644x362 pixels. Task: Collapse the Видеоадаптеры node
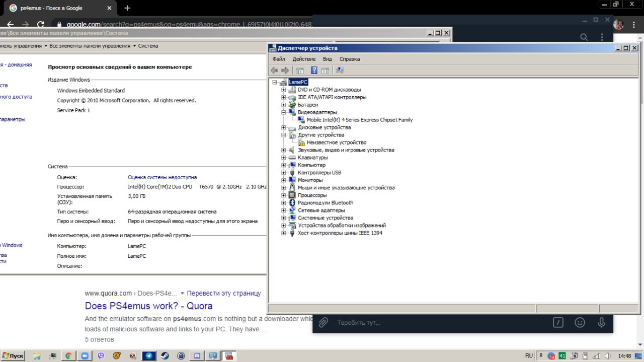pos(284,112)
